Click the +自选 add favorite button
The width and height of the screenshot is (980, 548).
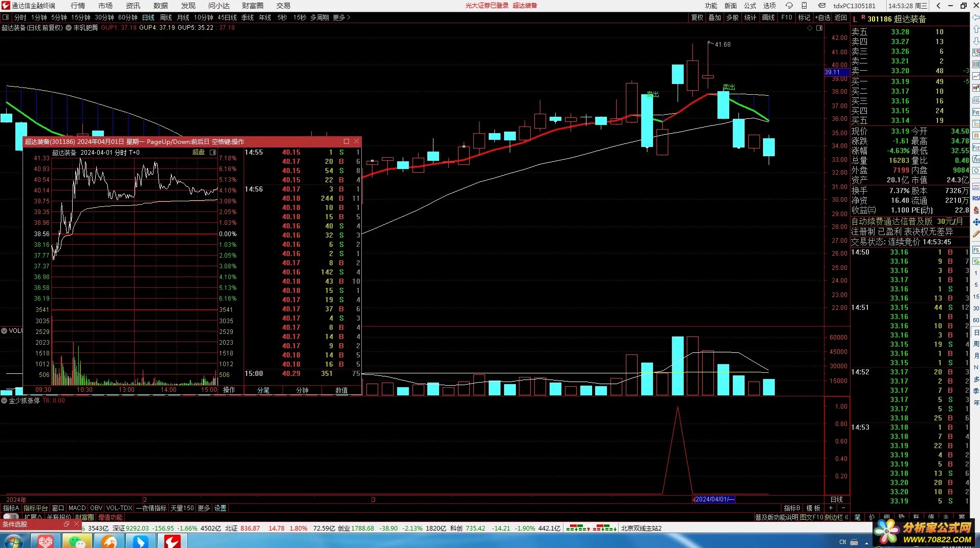click(823, 17)
